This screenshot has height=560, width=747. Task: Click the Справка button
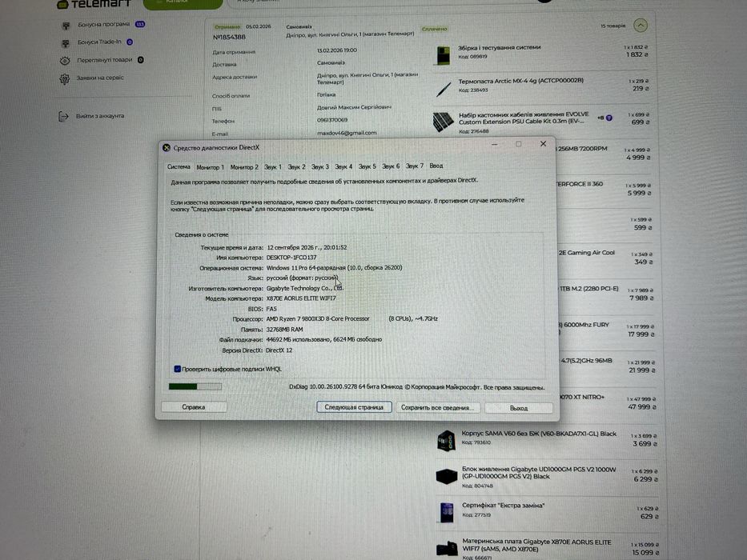(x=194, y=407)
